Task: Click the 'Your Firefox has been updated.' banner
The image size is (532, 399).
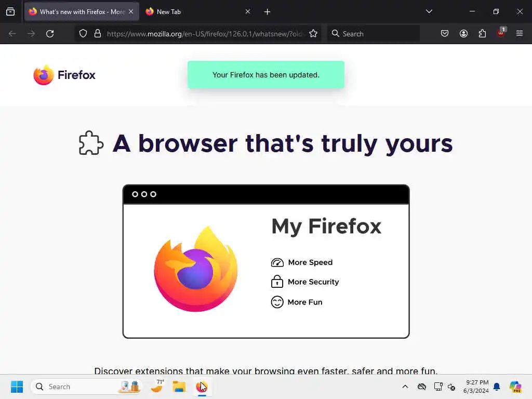Action: tap(265, 75)
